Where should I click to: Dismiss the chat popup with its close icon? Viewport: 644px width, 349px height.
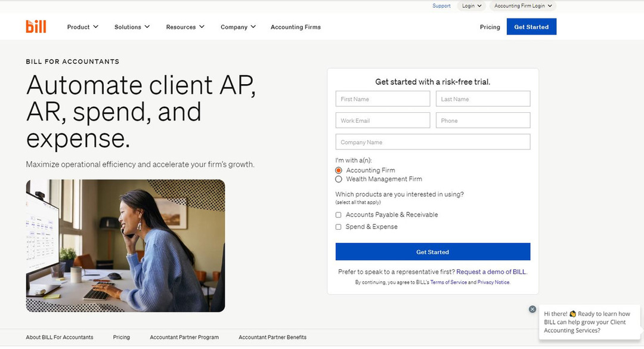tap(532, 309)
